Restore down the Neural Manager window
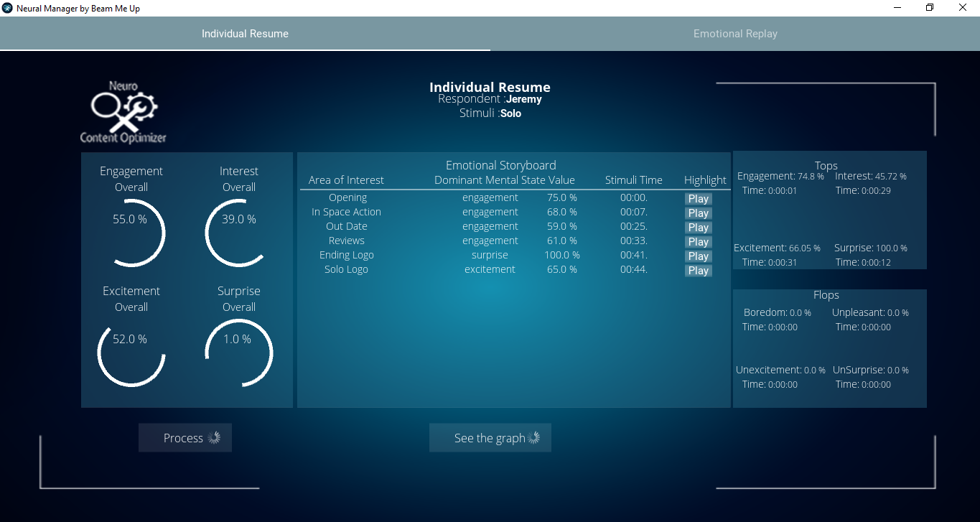 click(x=930, y=7)
